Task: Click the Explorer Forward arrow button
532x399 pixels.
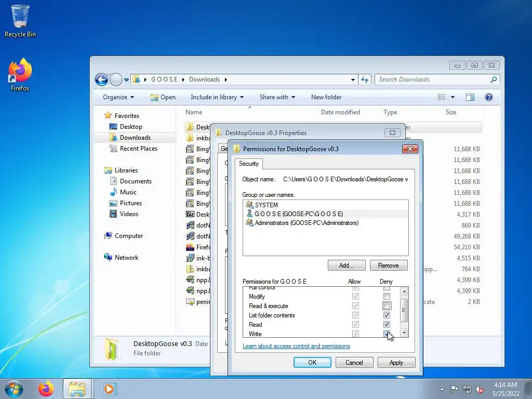Action: tap(116, 79)
